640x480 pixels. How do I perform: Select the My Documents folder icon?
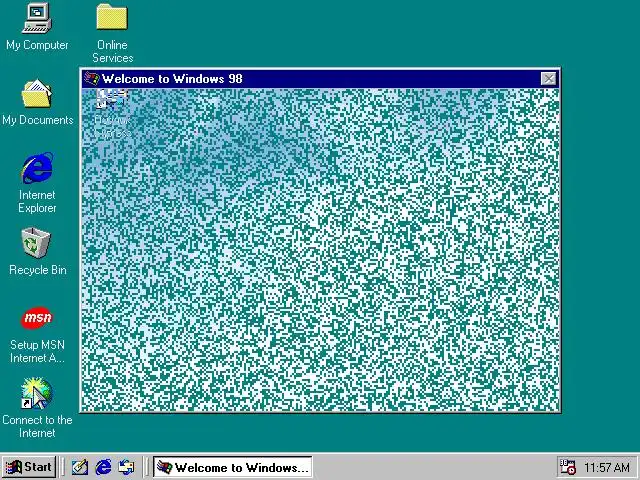(x=37, y=93)
